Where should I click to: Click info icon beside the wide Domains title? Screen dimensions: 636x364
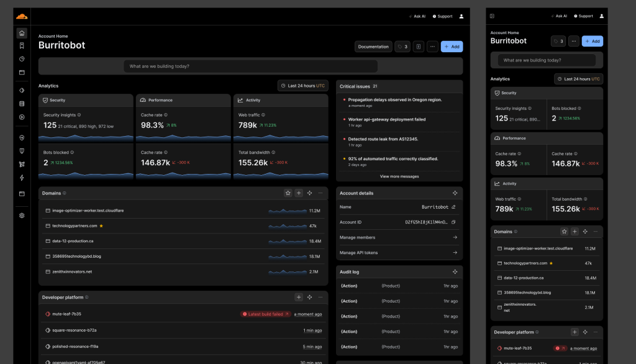[65, 193]
